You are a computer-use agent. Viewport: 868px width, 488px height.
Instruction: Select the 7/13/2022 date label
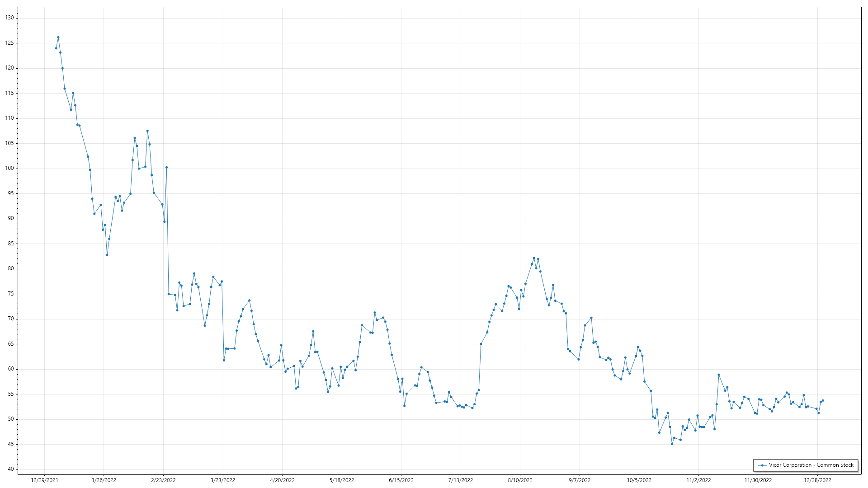[x=461, y=480]
